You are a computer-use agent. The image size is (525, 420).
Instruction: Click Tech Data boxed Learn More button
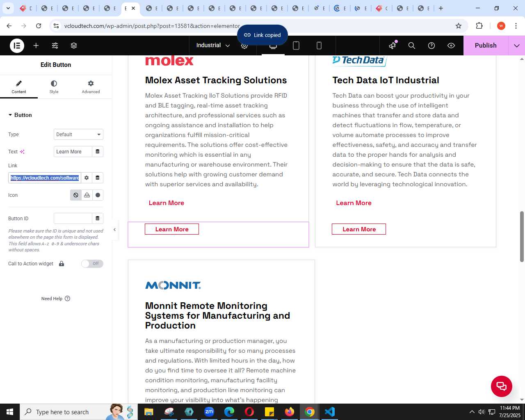359,229
